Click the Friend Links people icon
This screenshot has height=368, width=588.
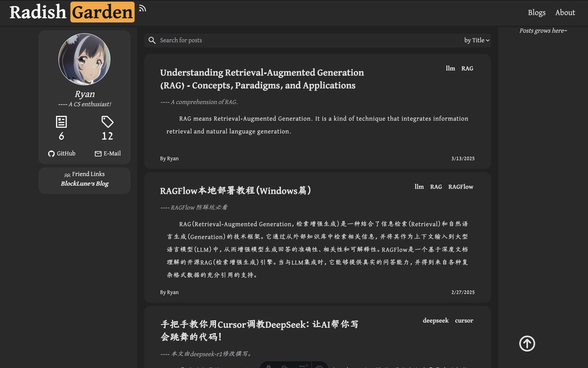click(67, 175)
